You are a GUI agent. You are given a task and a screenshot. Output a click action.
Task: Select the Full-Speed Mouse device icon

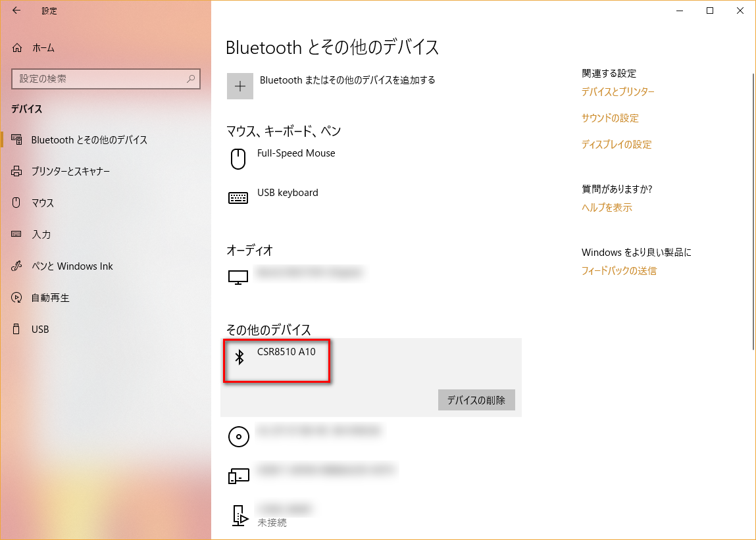[x=238, y=159]
